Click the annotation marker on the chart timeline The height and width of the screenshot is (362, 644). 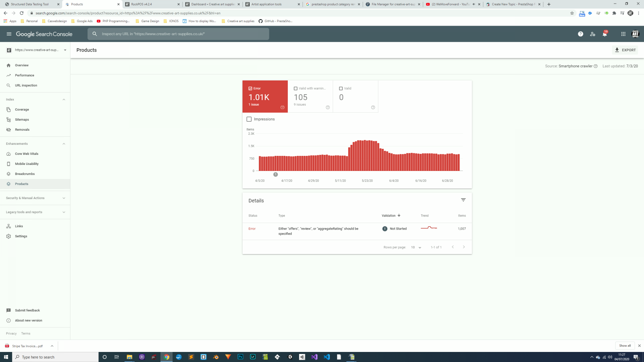tap(275, 174)
